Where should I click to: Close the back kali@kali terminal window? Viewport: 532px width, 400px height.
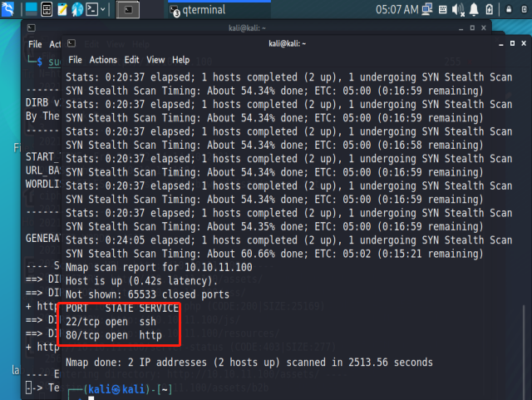(484, 27)
